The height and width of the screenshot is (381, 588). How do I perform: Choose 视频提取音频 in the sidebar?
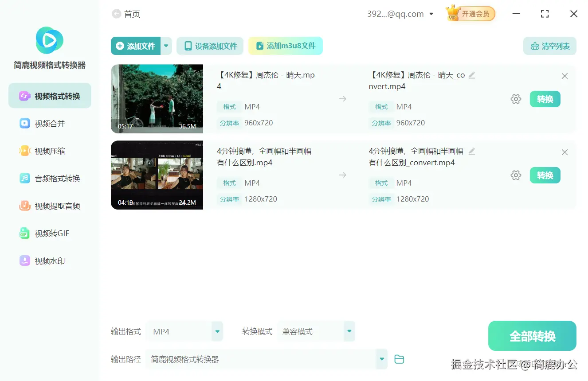pyautogui.click(x=50, y=206)
